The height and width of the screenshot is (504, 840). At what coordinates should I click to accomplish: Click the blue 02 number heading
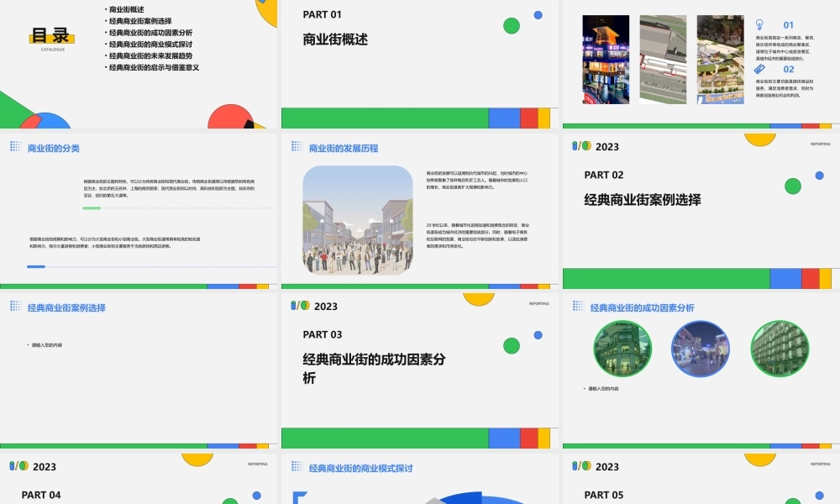coord(789,69)
